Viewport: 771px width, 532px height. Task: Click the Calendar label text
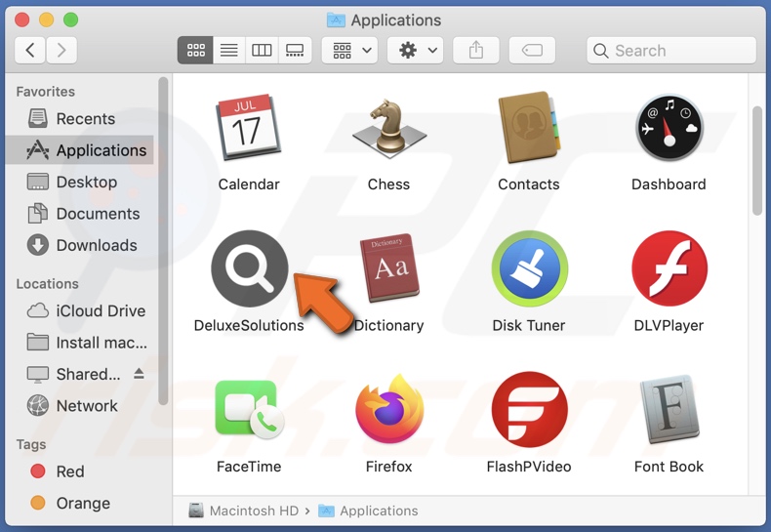pos(249,184)
